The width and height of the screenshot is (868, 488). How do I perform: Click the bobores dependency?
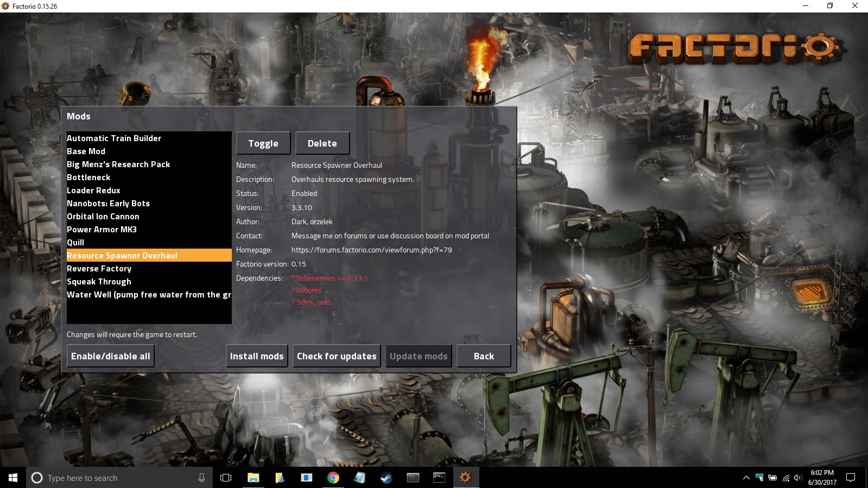click(x=307, y=290)
